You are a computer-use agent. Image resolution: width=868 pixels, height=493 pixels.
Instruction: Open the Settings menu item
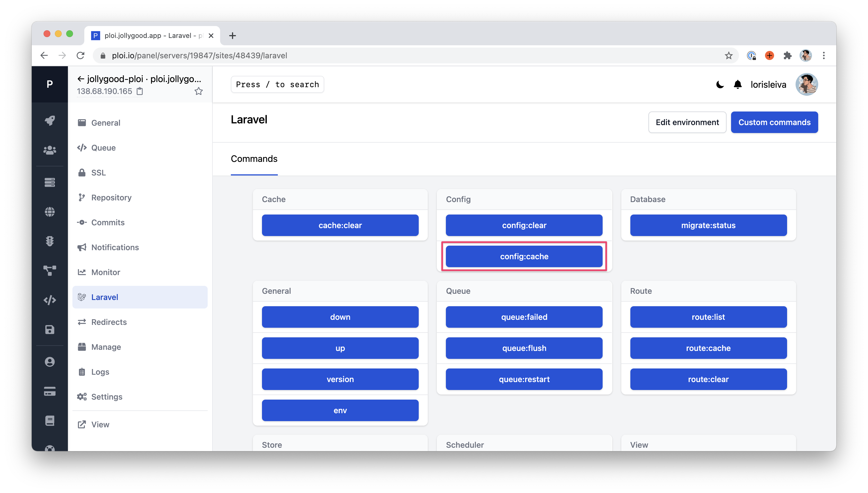pos(140,396)
